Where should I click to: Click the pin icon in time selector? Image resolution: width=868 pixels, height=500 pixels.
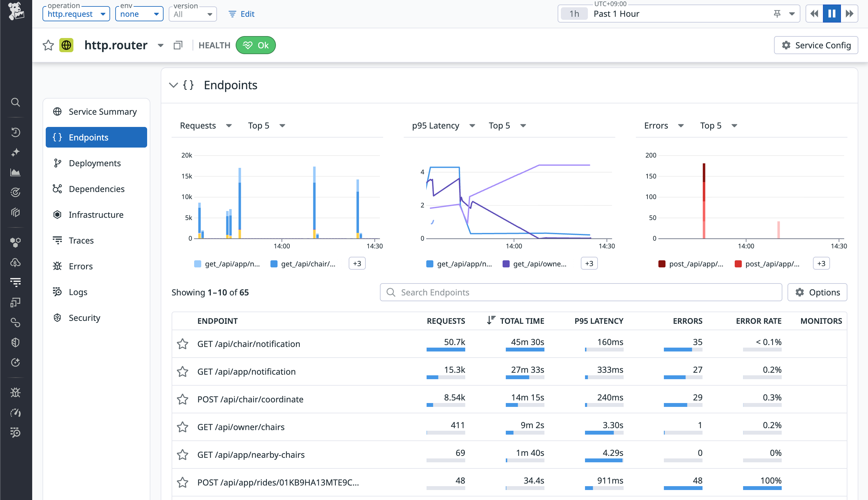[777, 14]
